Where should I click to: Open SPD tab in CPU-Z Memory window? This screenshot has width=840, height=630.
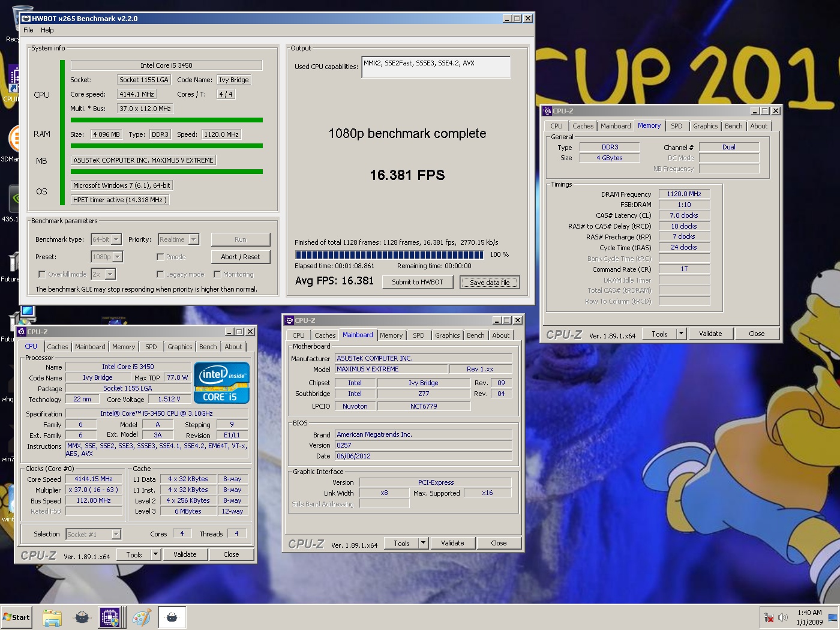(676, 126)
